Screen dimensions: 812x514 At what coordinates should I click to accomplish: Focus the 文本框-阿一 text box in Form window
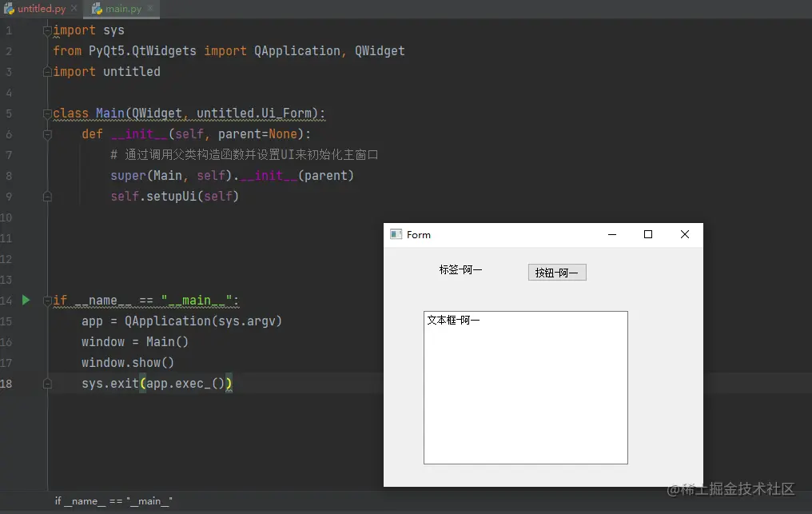coord(526,388)
